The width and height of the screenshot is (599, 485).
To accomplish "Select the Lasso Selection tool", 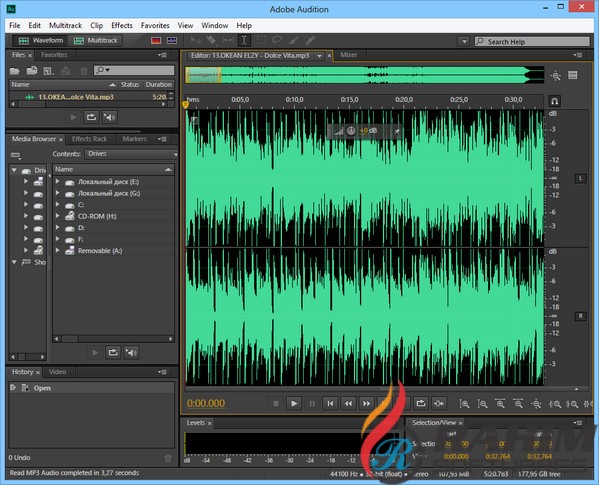I will pos(277,40).
